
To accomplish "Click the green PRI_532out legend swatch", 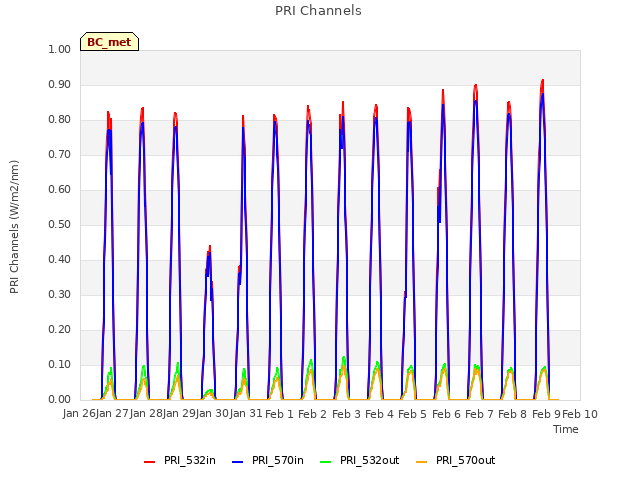I will [326, 462].
